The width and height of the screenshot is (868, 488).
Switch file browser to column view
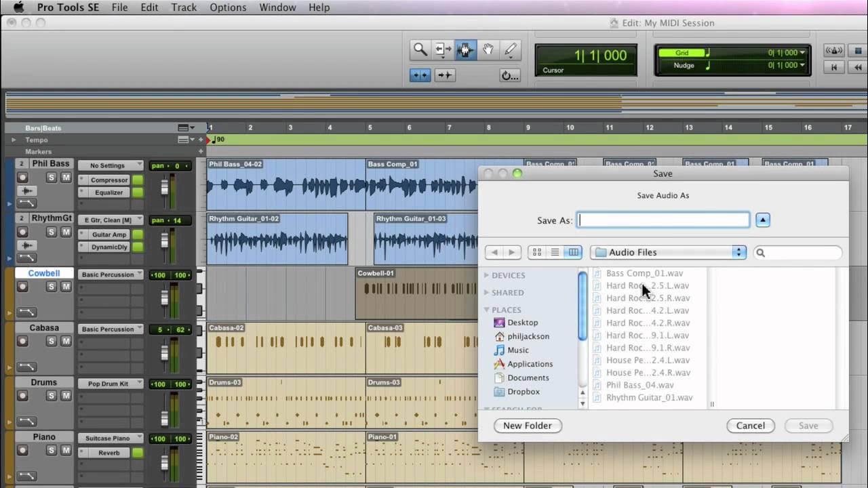[x=574, y=252]
